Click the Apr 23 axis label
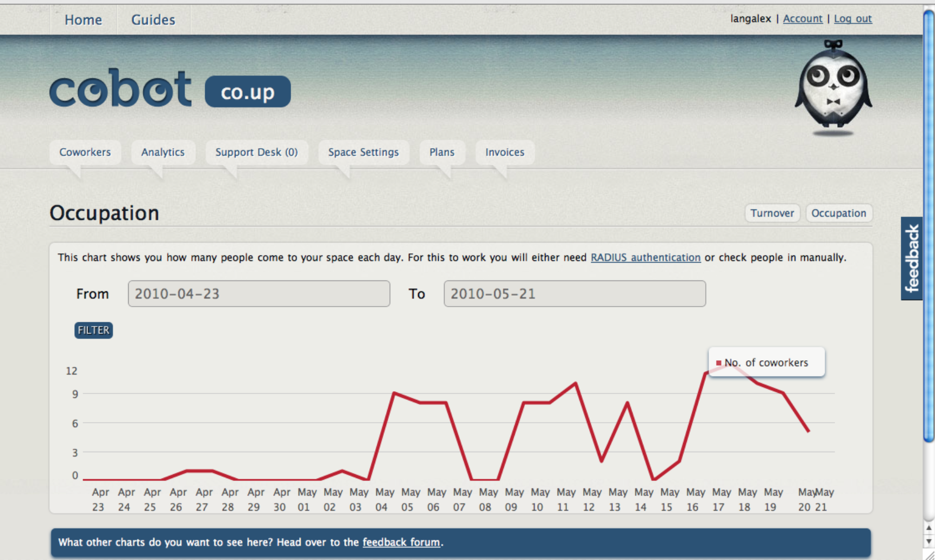 point(99,499)
